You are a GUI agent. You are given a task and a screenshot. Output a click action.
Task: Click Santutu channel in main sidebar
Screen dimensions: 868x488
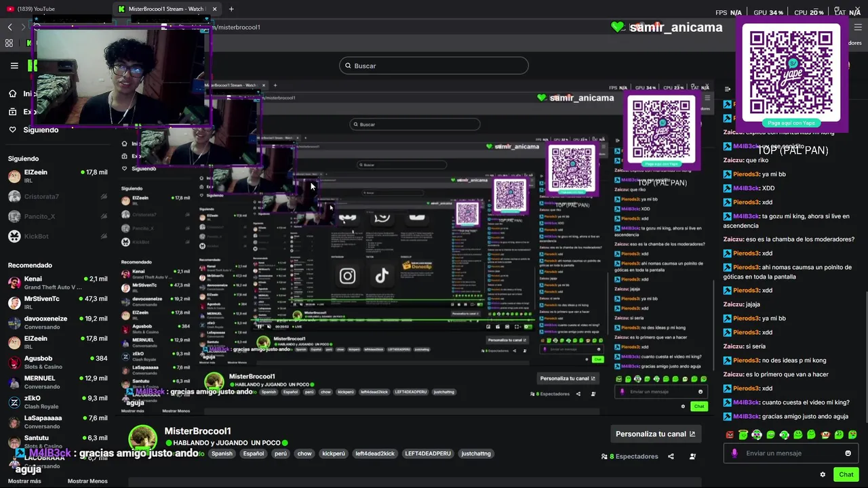pyautogui.click(x=58, y=441)
